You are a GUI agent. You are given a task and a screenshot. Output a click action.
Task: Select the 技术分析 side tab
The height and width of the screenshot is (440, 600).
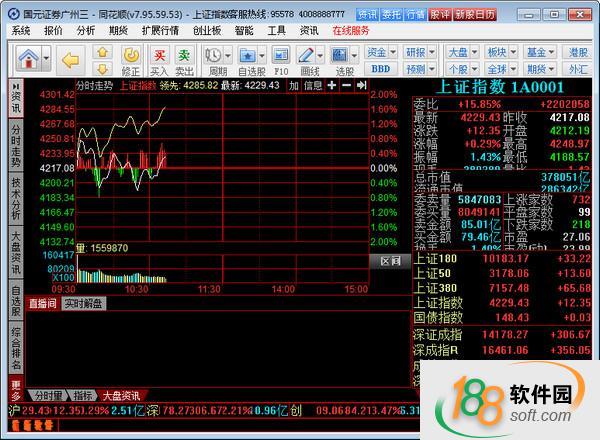pyautogui.click(x=16, y=199)
